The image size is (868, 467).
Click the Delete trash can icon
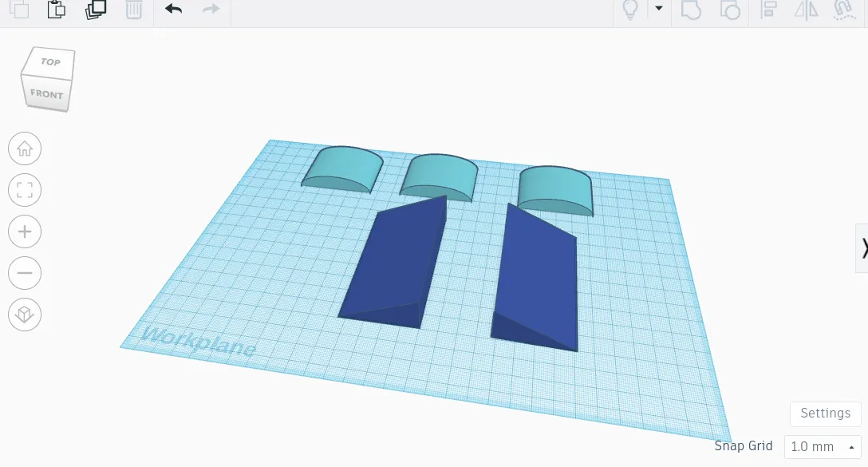[x=134, y=9]
